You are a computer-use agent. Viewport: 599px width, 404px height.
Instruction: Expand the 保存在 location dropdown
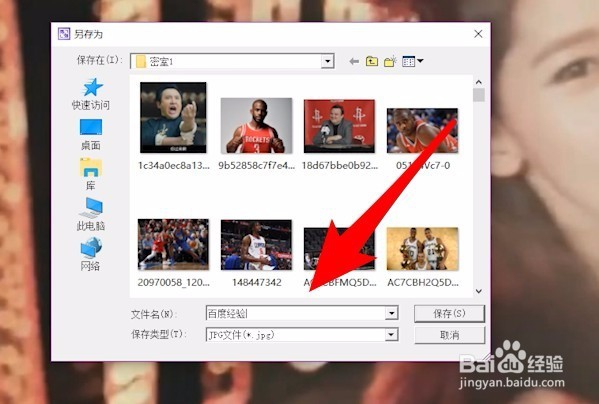[327, 61]
